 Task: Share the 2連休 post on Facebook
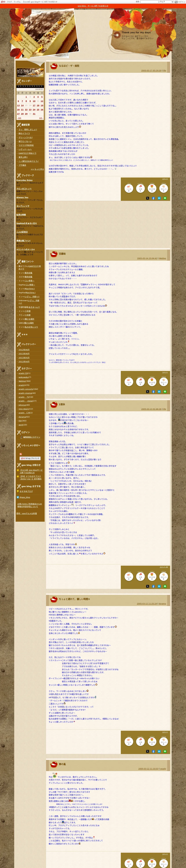pos(153,586)
